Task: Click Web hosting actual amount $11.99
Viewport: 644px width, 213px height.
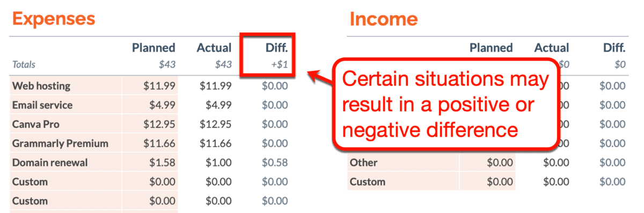Action: pyautogui.click(x=215, y=86)
